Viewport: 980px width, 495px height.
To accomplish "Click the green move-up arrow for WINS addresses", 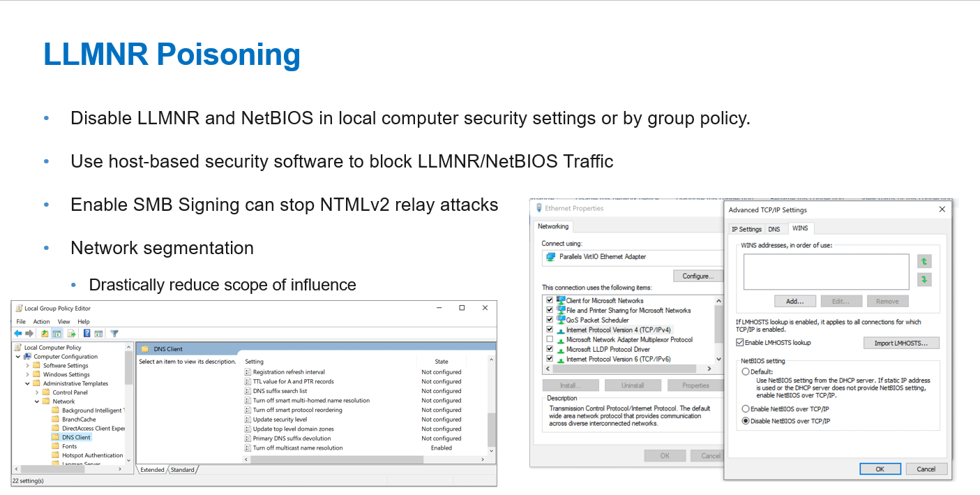I will pyautogui.click(x=925, y=262).
